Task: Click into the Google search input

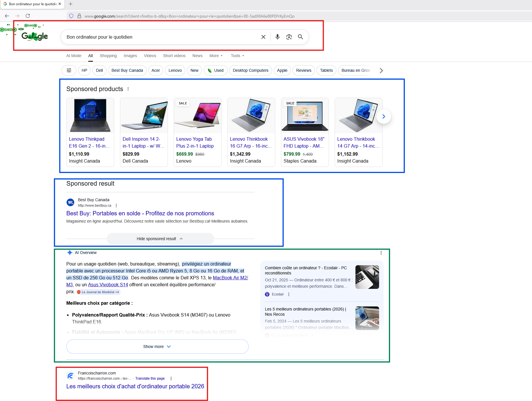Action: [x=162, y=37]
